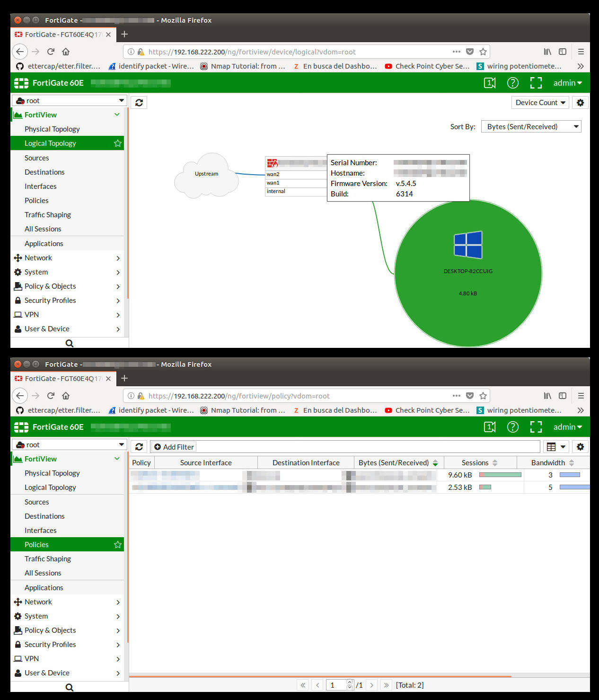Open new tab in top Firefox window
Viewport: 599px width, 700px height.
click(124, 34)
